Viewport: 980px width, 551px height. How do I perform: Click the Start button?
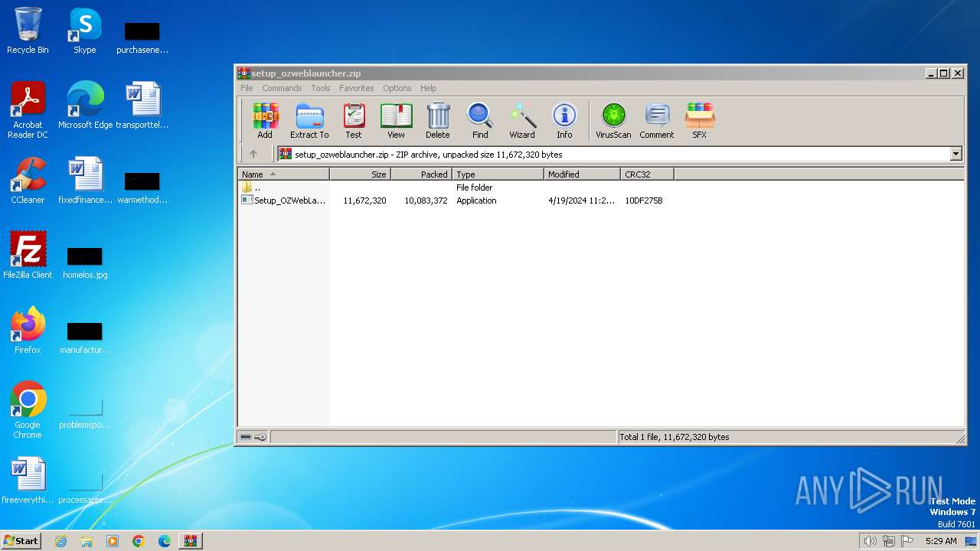coord(21,540)
